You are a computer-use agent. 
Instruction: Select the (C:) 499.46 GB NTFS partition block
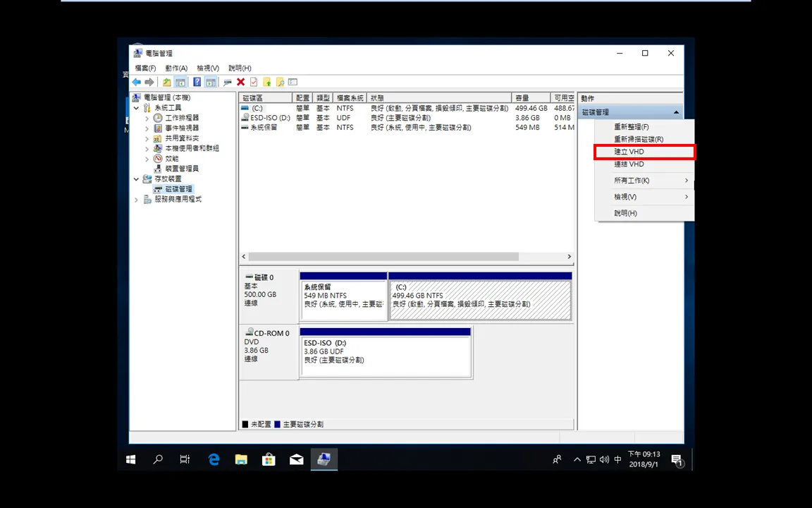pos(480,300)
